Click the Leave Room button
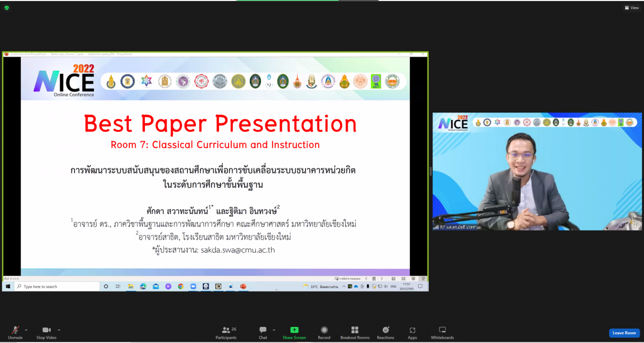The width and height of the screenshot is (644, 343). [x=624, y=333]
